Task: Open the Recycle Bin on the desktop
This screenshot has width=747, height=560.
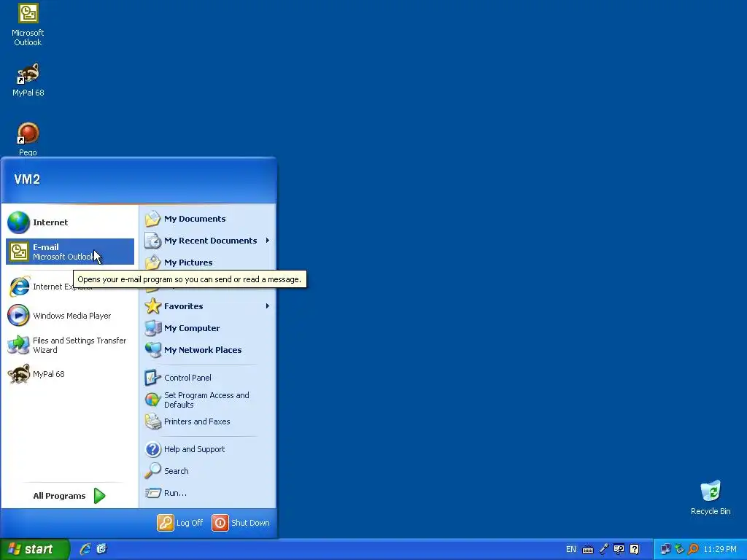Action: click(711, 497)
